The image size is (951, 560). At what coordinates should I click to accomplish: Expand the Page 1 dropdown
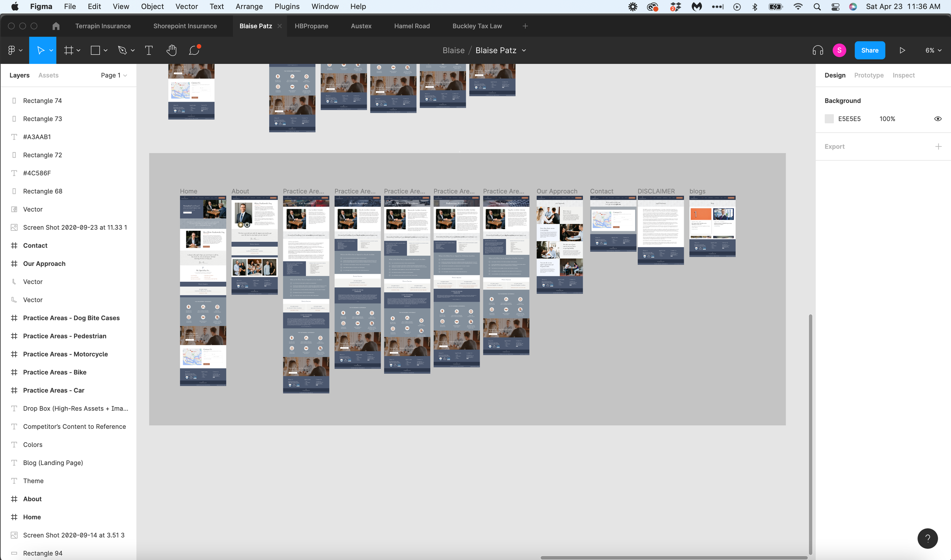pyautogui.click(x=114, y=75)
